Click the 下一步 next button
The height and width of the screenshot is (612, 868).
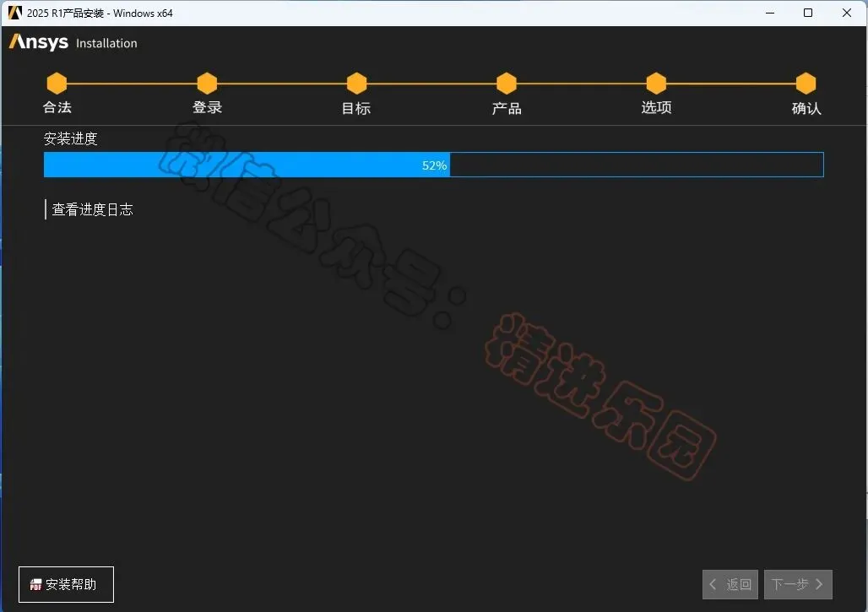click(798, 584)
